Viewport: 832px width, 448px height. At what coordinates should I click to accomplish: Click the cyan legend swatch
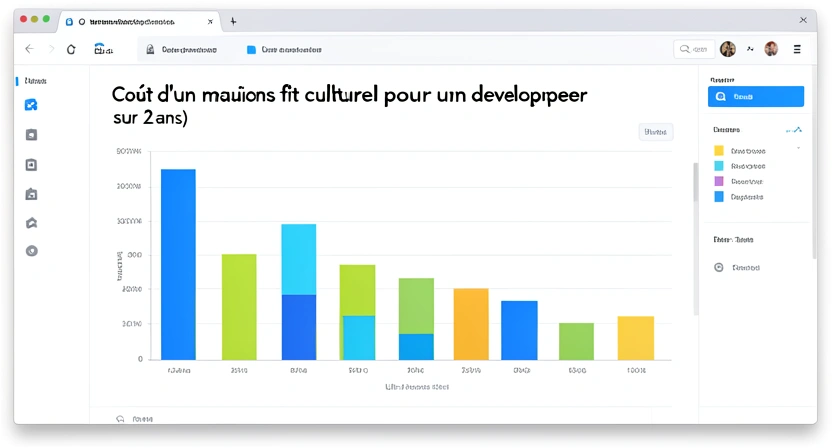point(719,166)
